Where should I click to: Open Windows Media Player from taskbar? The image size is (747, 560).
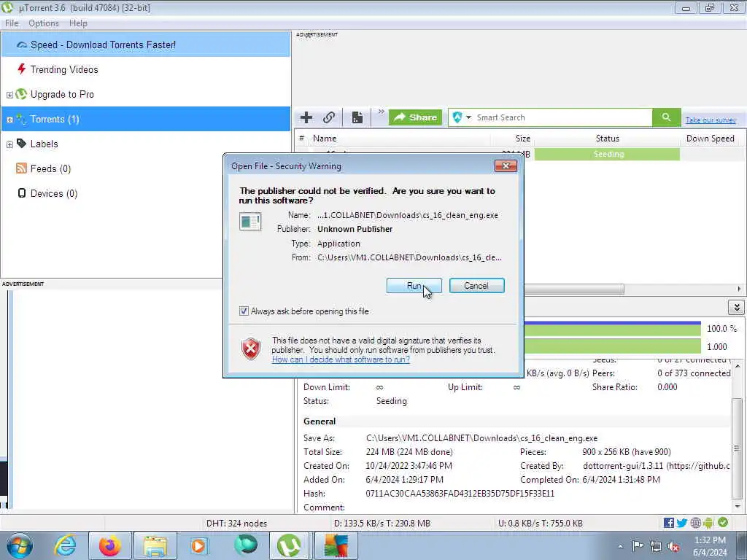tap(199, 545)
